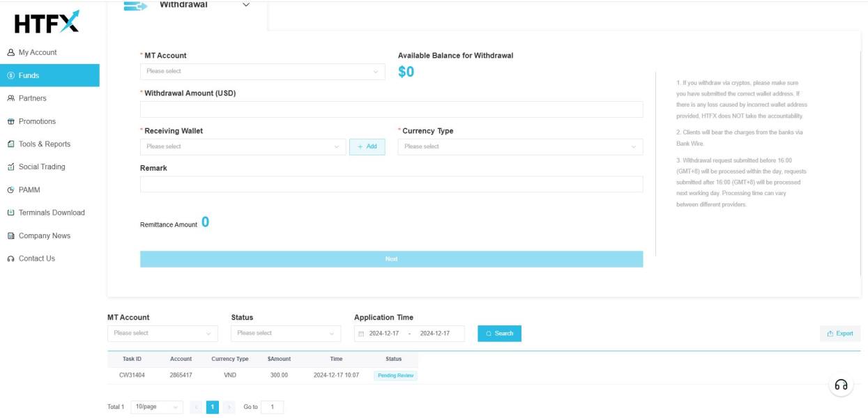Go to Terminals Download page

pos(51,212)
